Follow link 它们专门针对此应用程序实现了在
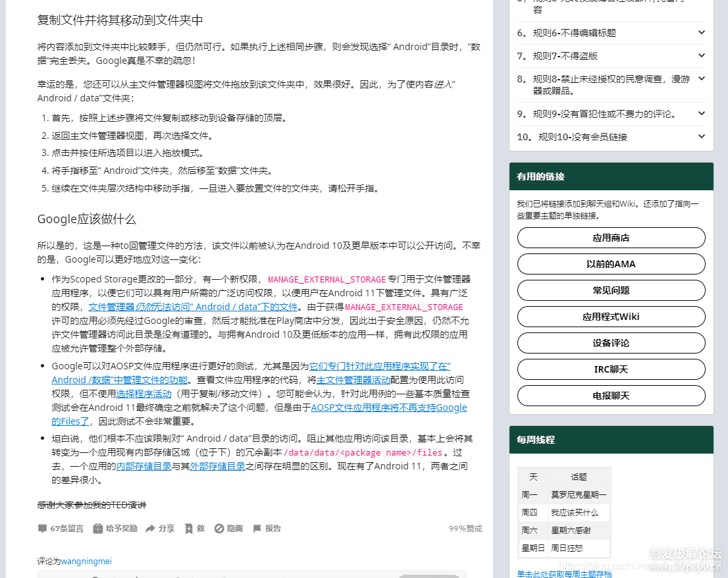728x578 pixels. [380, 366]
